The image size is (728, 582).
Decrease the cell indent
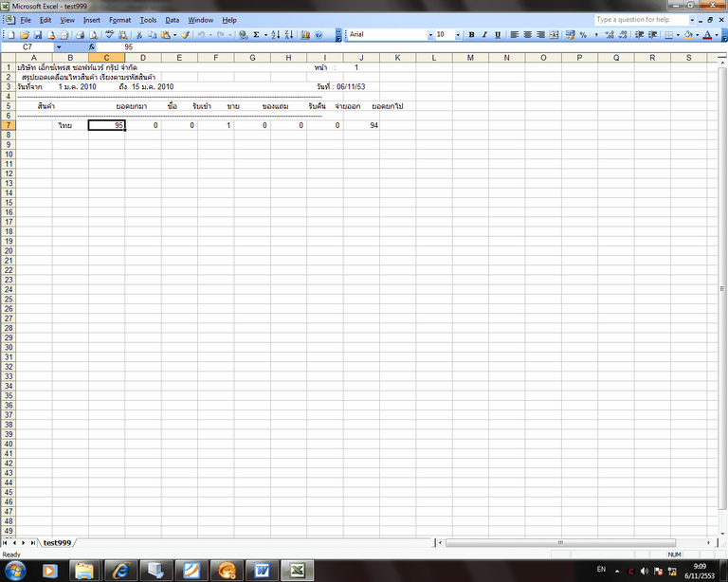pos(639,35)
